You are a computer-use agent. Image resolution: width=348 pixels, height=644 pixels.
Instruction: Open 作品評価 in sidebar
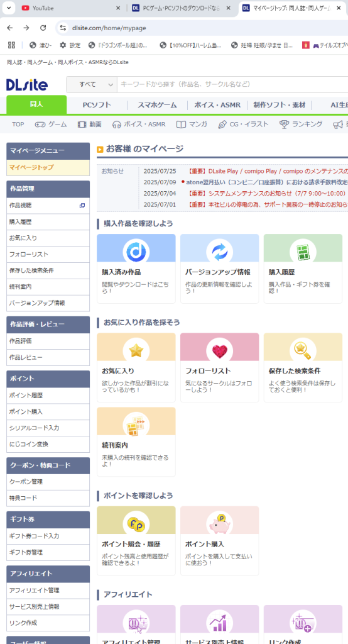[48, 341]
